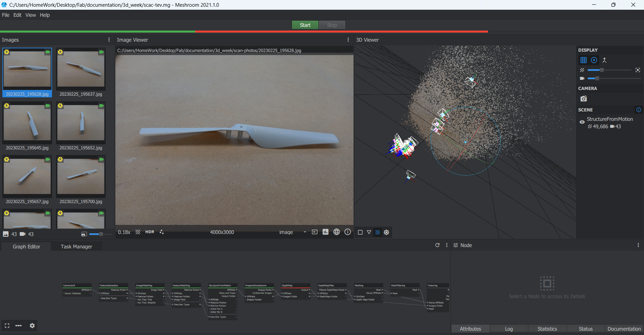Viewport: 644px width, 335px height.
Task: Toggle the origin axes display icon
Action: click(604, 60)
